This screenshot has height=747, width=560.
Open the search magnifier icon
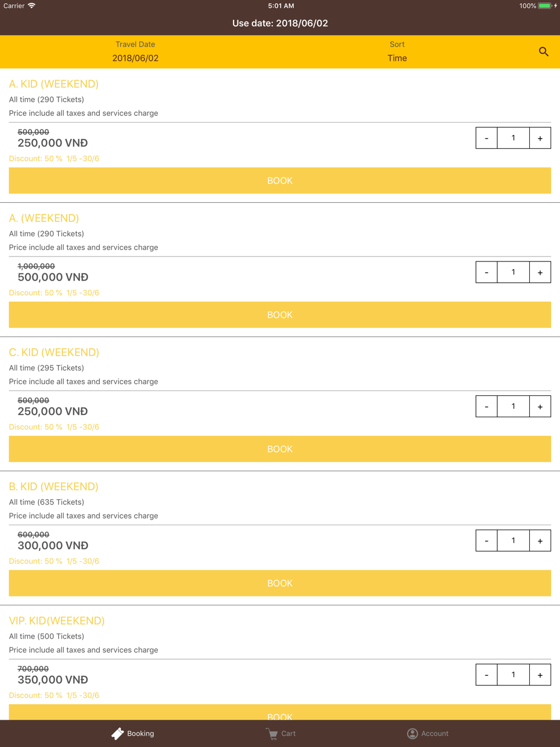click(543, 52)
